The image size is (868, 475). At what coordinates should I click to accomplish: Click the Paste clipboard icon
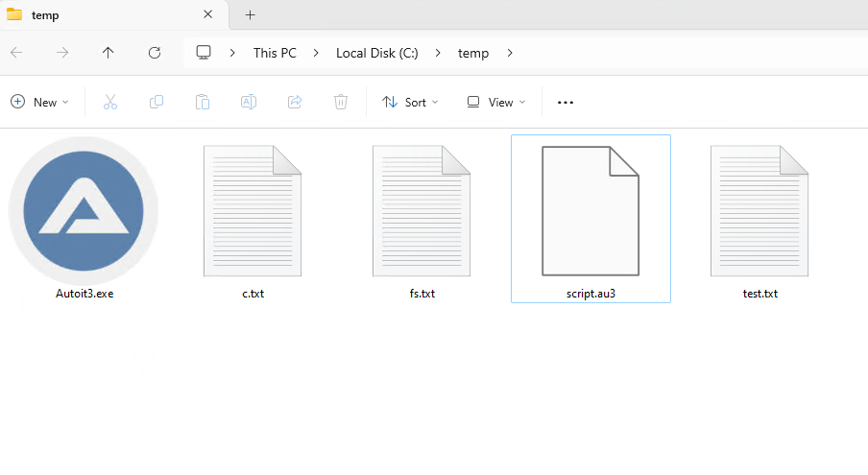point(203,102)
